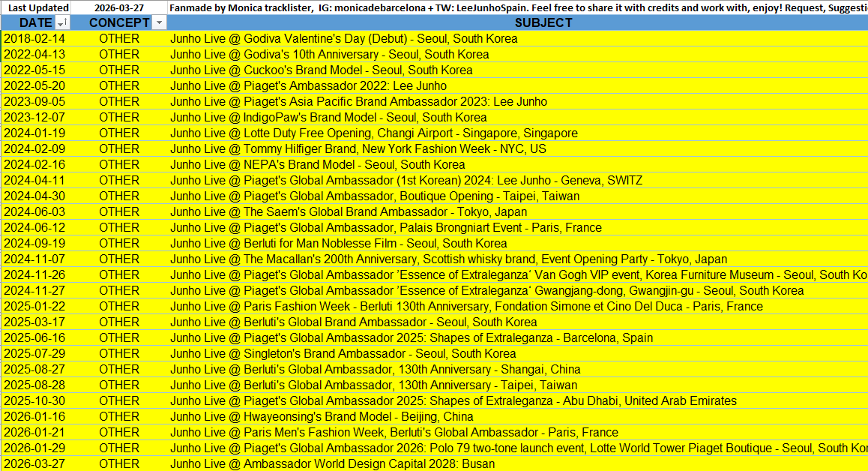Screen dimensions: 868x471
Task: Select the Paris Fashion Week Berluti 130th cell
Action: tap(518, 307)
